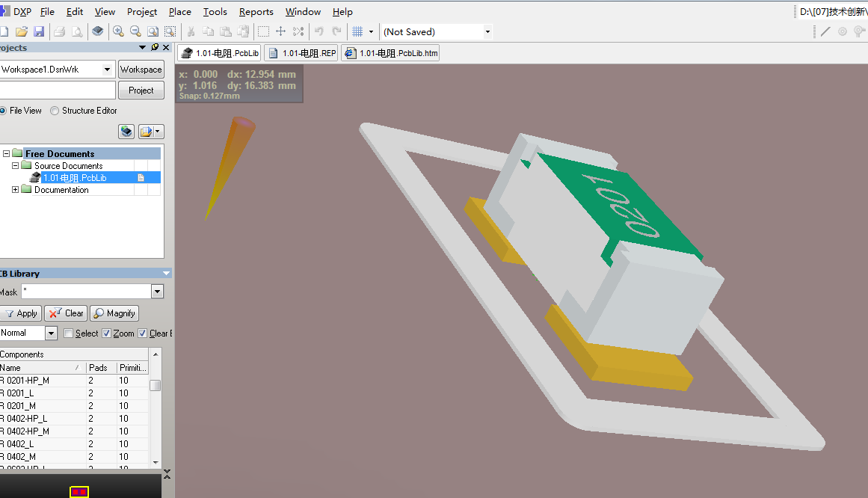Select the File View radio button

[x=3, y=111]
